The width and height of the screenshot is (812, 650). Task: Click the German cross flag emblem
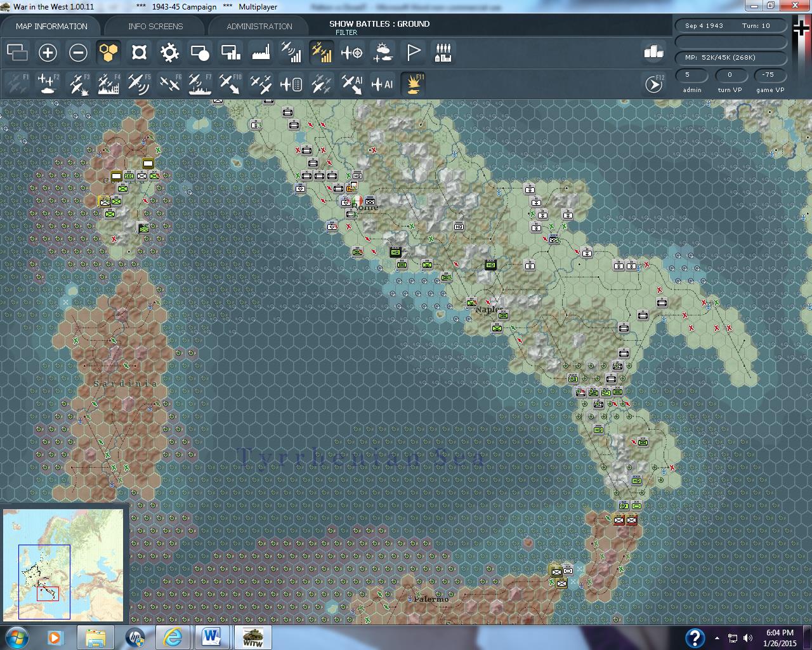(x=801, y=27)
